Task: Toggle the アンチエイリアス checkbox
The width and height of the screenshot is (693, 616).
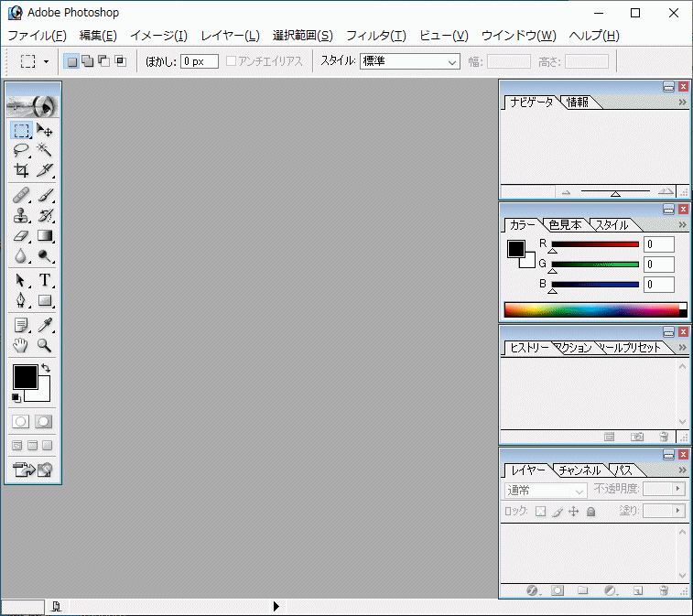Action: click(x=232, y=61)
